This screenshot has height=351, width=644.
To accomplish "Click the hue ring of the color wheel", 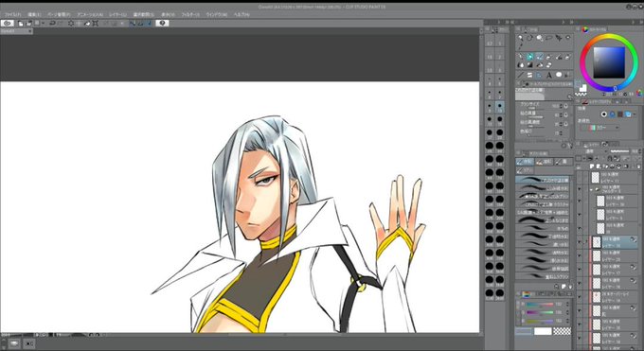I will click(x=609, y=36).
